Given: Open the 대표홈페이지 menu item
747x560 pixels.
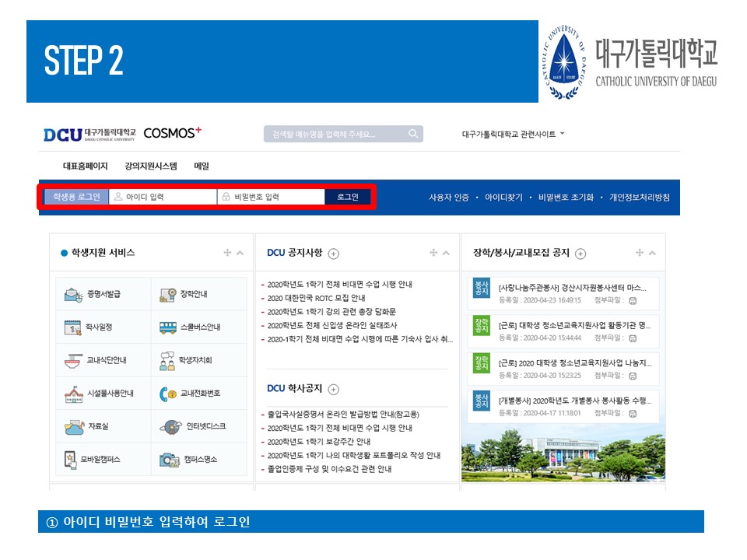Looking at the screenshot, I should [86, 166].
